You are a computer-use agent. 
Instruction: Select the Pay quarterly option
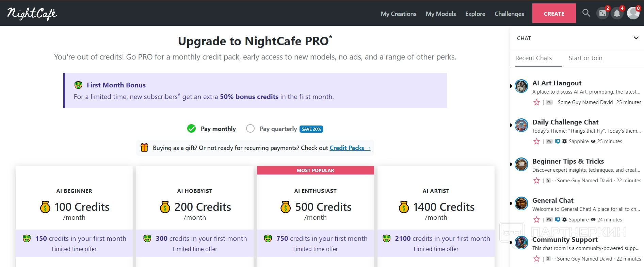tap(250, 129)
